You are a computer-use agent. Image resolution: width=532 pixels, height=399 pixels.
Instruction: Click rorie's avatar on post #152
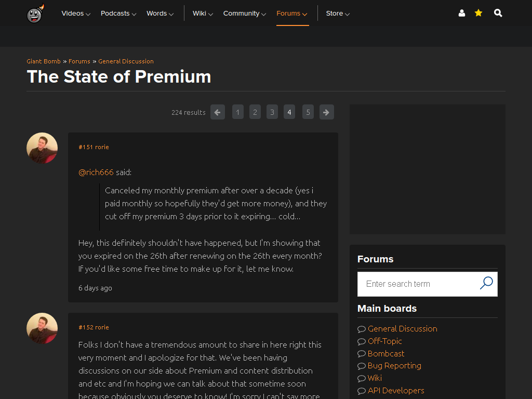click(x=42, y=328)
